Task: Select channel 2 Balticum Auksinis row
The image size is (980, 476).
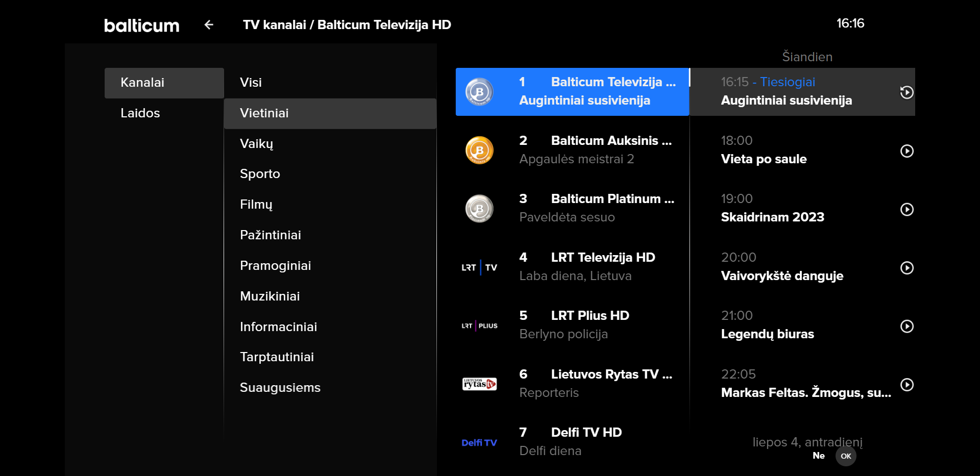Action: [x=572, y=151]
